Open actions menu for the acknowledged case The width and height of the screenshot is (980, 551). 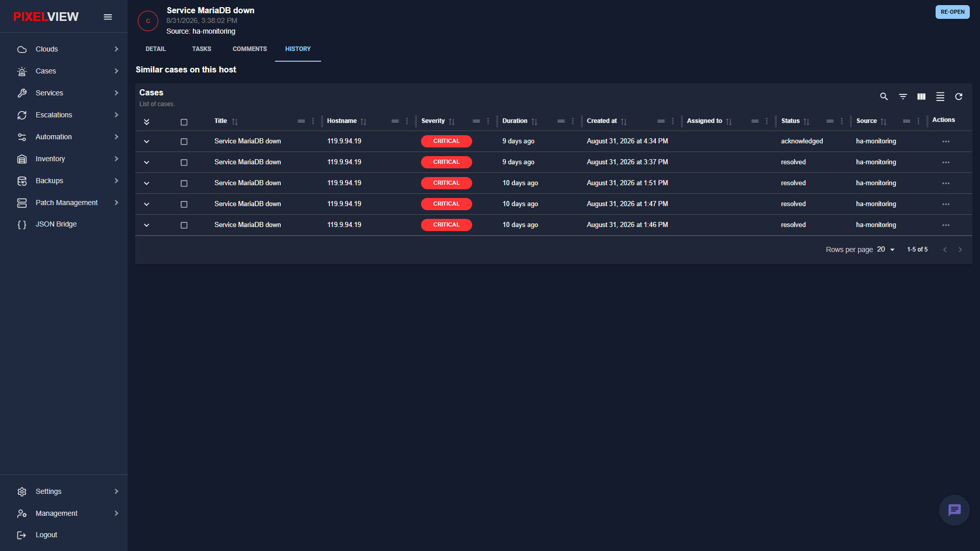click(x=946, y=141)
